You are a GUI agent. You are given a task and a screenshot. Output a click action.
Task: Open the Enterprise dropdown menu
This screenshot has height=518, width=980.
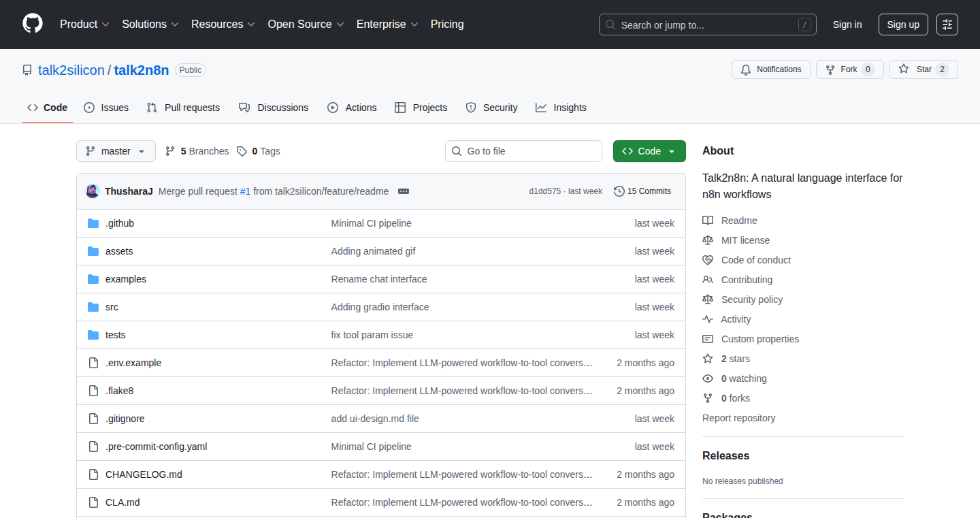[x=388, y=25]
